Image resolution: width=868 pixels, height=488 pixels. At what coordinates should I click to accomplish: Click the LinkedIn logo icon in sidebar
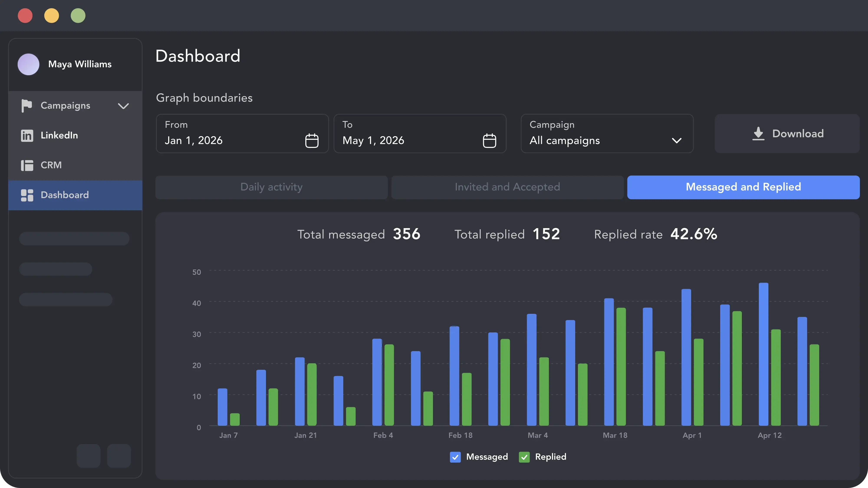coord(27,135)
